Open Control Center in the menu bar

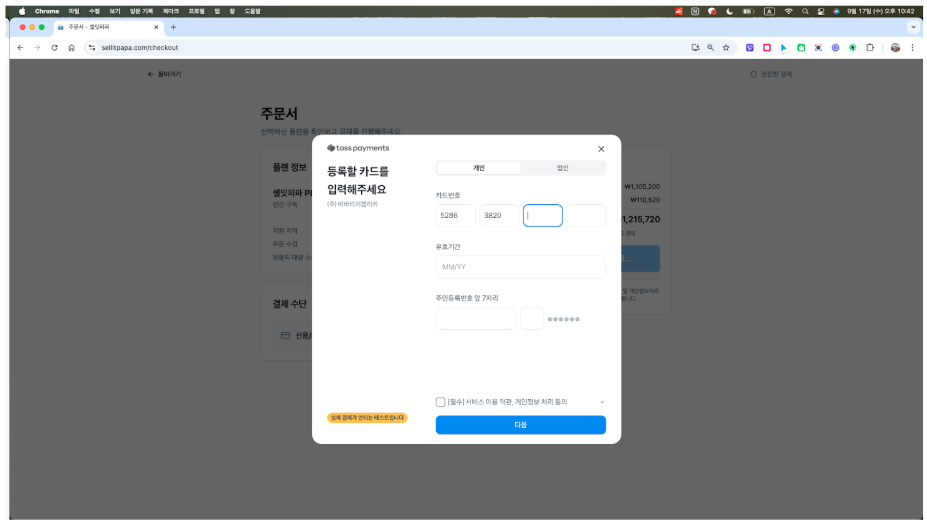(x=821, y=11)
